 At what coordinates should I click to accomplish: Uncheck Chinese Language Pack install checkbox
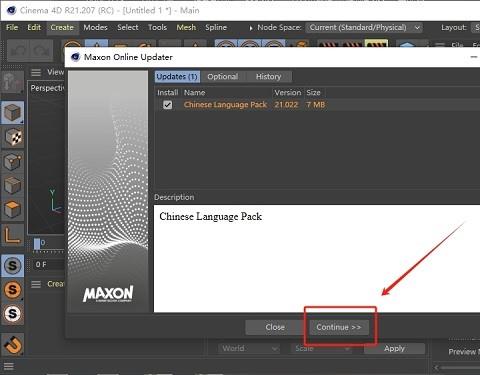(x=167, y=105)
